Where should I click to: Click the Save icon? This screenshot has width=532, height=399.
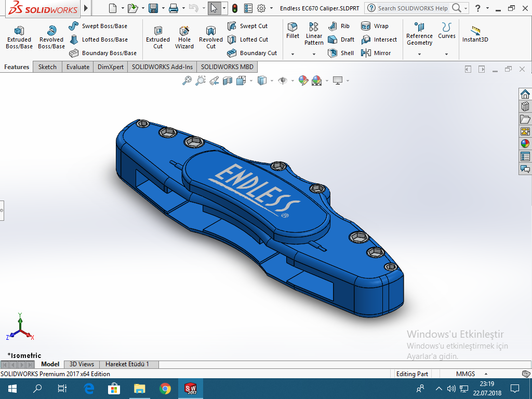tap(153, 8)
